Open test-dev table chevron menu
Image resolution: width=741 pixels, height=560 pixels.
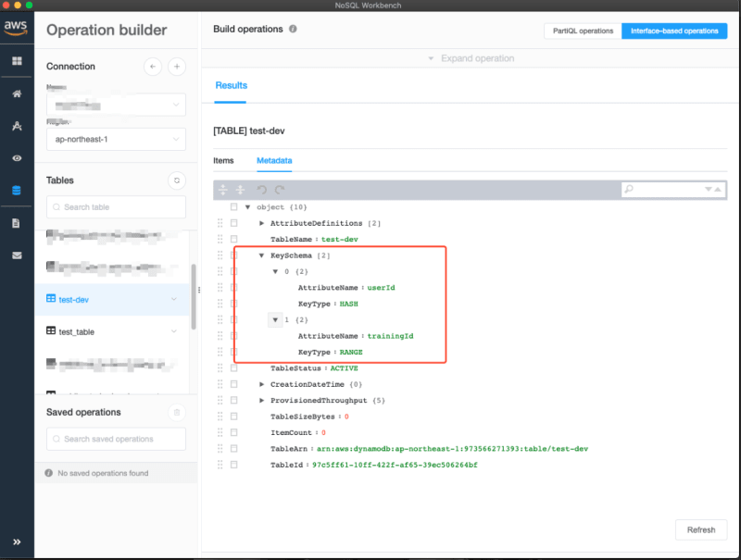[x=174, y=299]
